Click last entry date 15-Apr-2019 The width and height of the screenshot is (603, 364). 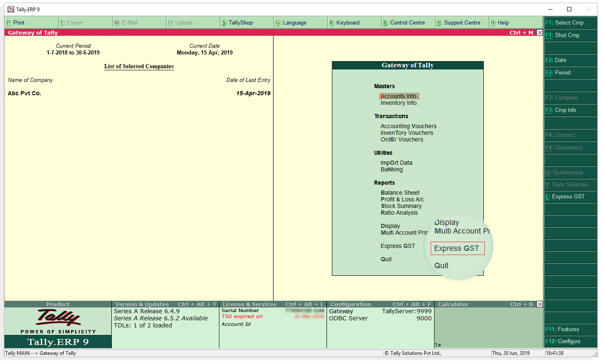coord(253,93)
